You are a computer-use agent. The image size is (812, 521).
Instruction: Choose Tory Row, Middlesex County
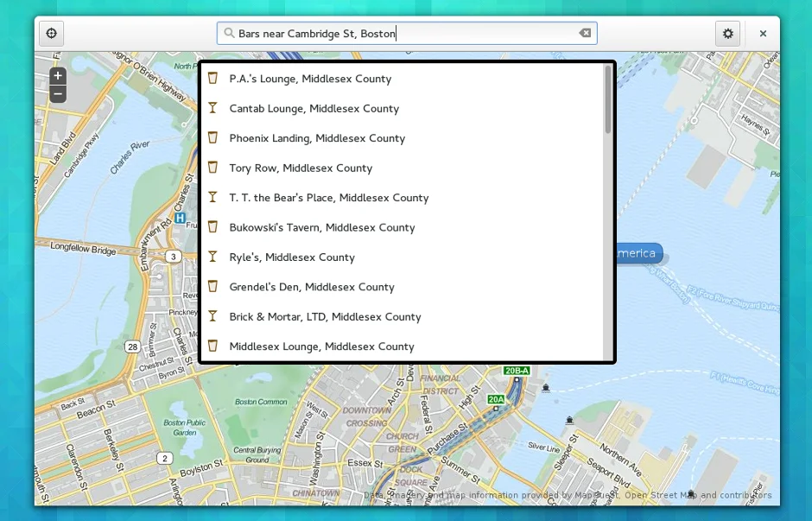[301, 168]
